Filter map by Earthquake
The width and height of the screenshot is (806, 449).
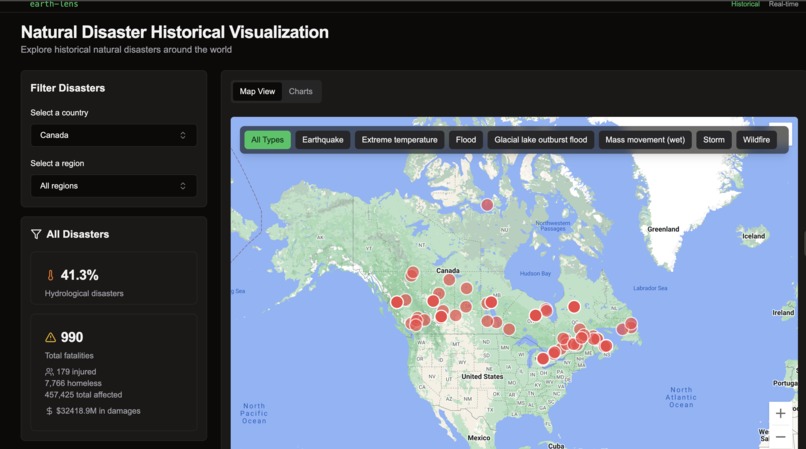coord(323,140)
